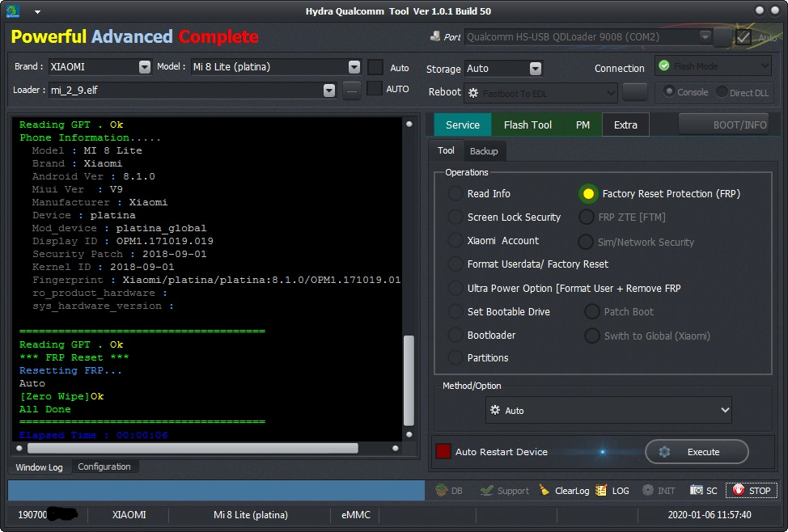Click the loader browse button

tap(351, 90)
